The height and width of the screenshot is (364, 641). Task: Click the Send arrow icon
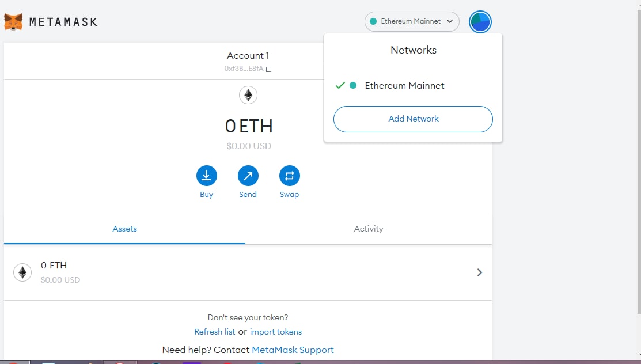248,176
